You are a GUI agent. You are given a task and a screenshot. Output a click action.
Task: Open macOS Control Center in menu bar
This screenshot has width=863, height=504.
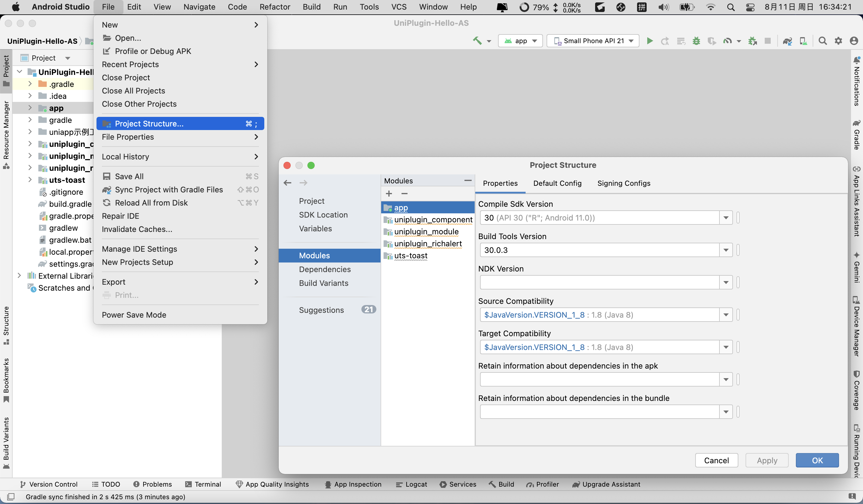point(750,7)
